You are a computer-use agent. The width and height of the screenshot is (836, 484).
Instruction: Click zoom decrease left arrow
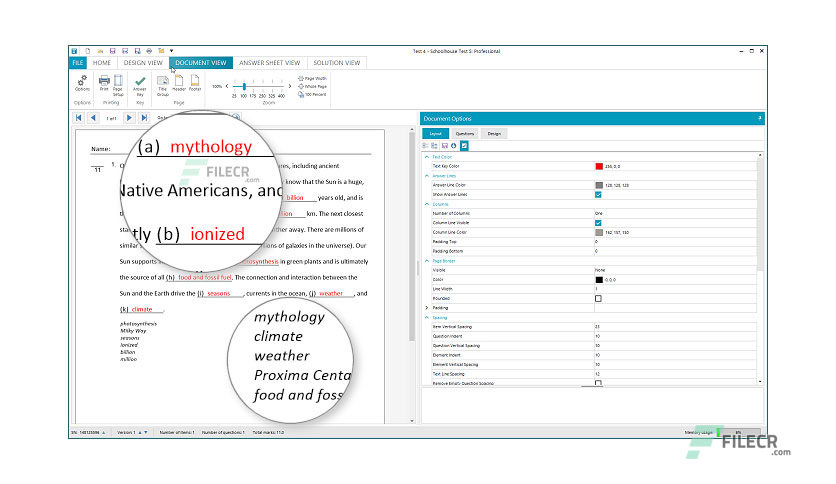227,86
